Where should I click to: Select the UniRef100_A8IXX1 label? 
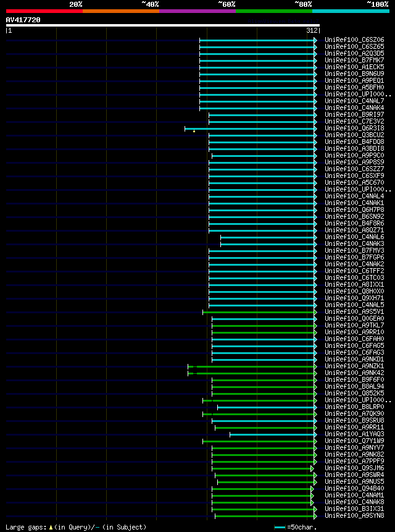coord(354,284)
